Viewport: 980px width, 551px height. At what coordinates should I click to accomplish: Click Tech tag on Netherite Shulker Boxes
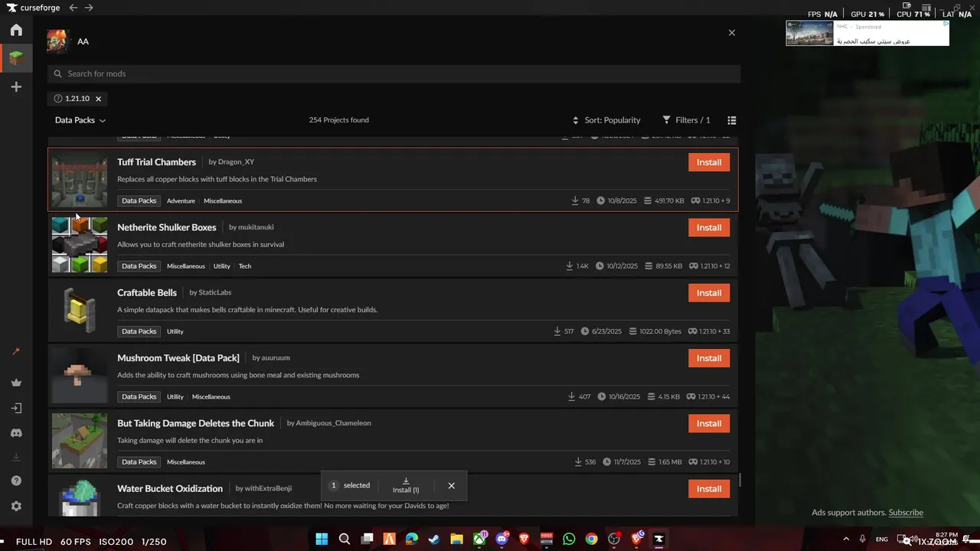245,266
